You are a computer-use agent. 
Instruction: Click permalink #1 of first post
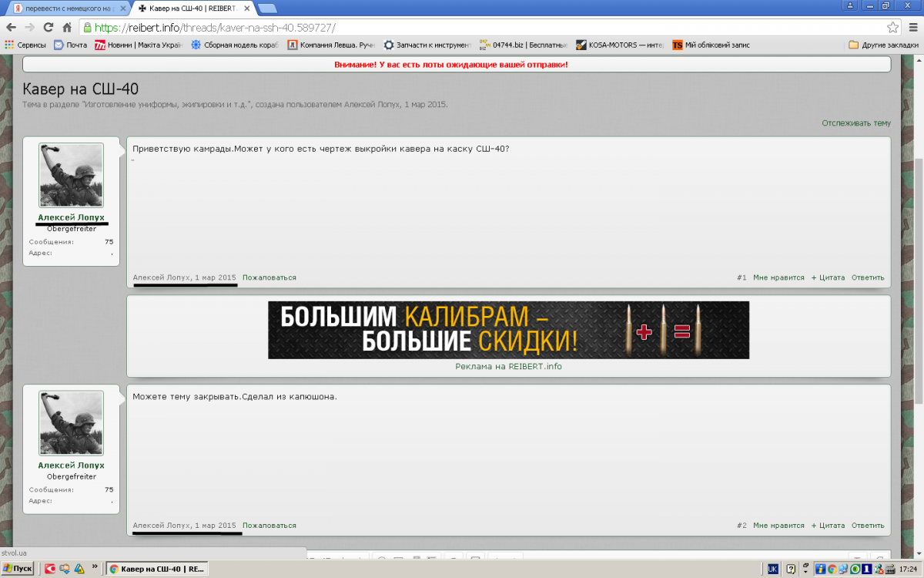pyautogui.click(x=742, y=277)
